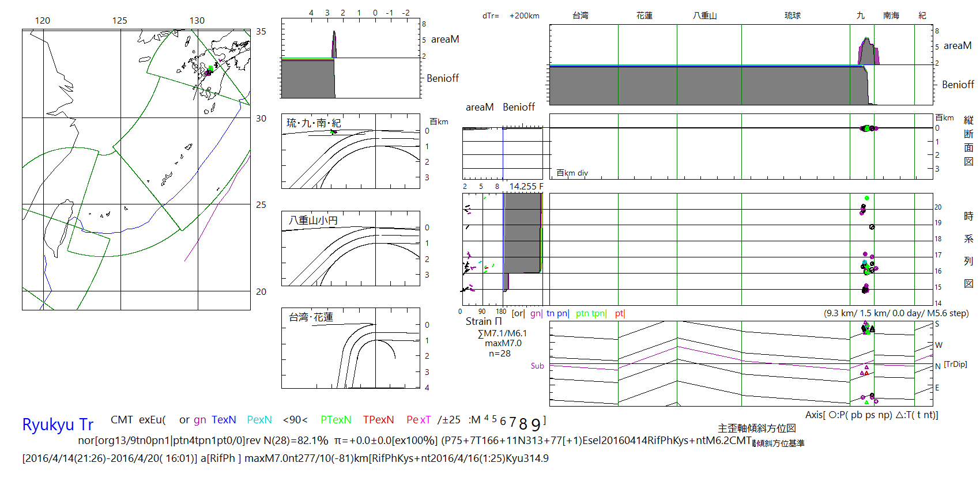Select the 台湾･花蓮 cross-section panel label
The image size is (980, 478).
[311, 317]
